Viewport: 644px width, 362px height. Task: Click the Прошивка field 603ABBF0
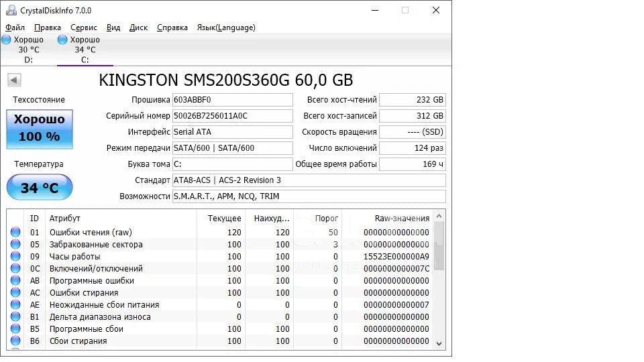pos(233,100)
